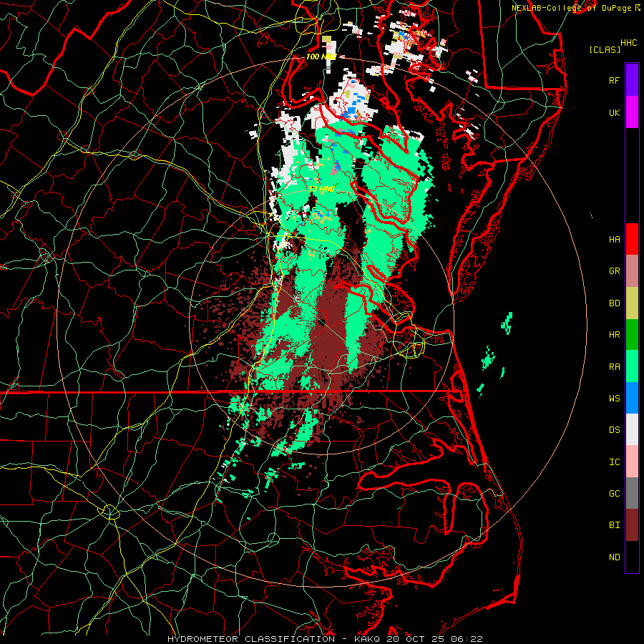Select the GC gray legend swatch
This screenshot has width=644, height=644.
pos(632,493)
